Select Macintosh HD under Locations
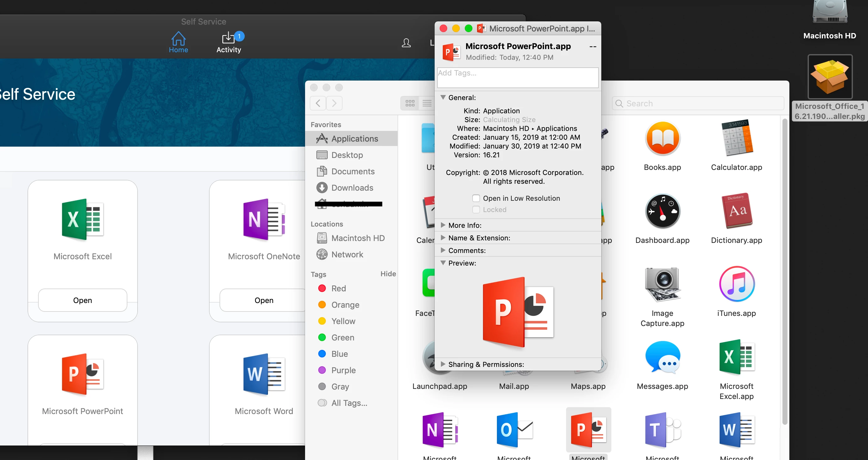The width and height of the screenshot is (868, 460). point(352,238)
